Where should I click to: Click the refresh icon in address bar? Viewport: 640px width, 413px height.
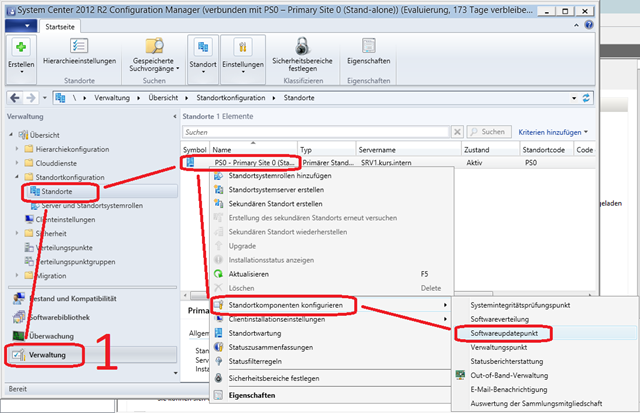pos(586,98)
